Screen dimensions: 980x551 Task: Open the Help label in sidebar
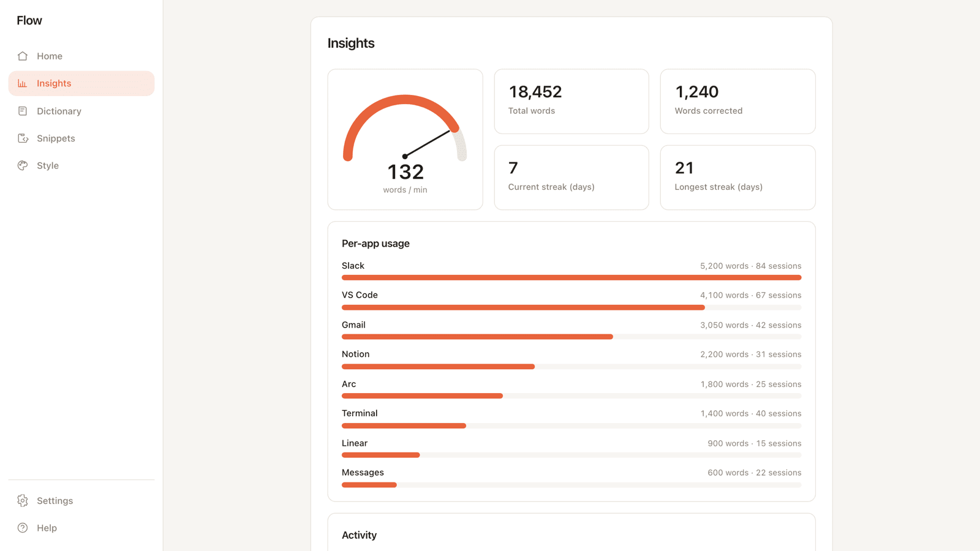point(47,528)
